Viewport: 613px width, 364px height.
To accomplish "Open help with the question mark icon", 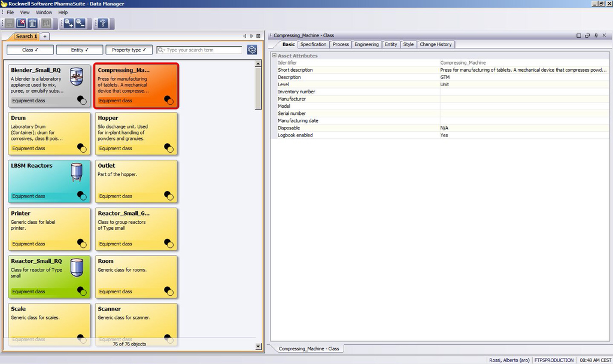I will pos(103,23).
